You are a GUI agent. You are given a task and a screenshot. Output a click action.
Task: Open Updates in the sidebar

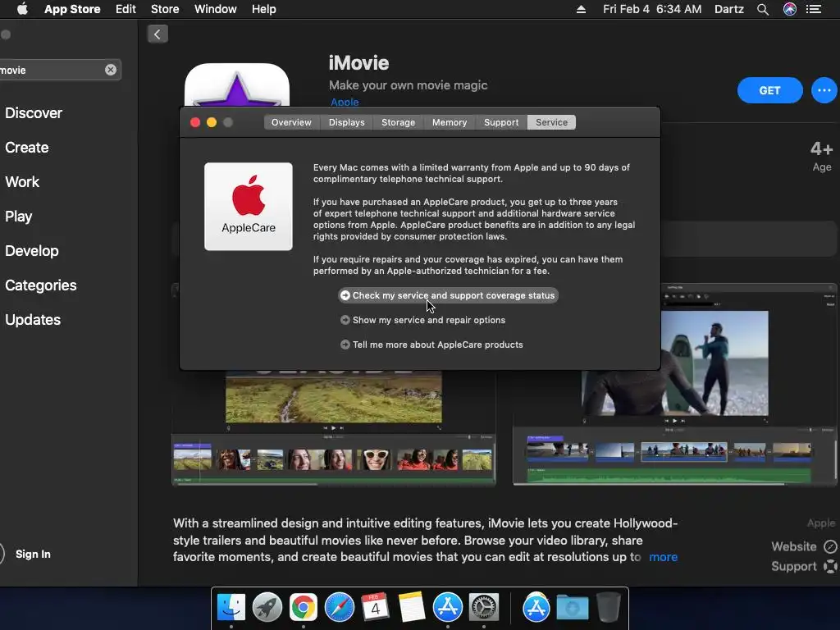33,320
